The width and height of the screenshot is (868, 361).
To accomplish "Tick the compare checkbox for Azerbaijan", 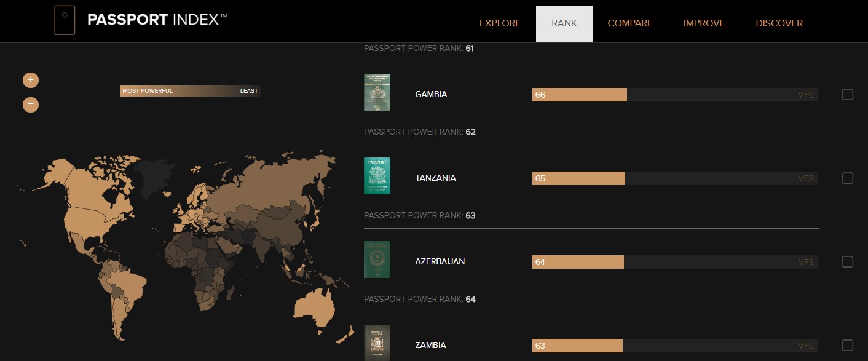I will [x=848, y=261].
